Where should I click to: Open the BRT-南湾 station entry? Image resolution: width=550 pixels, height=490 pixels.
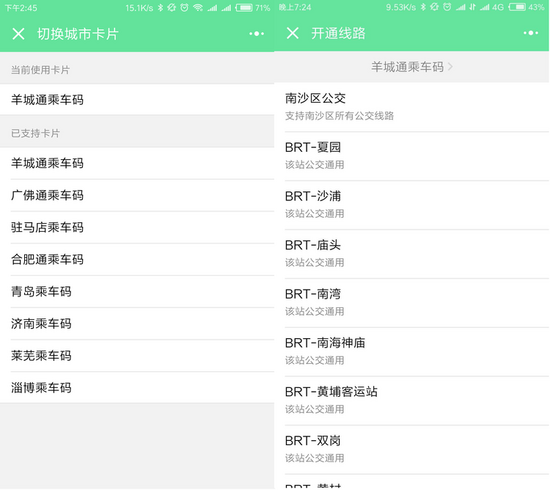click(x=412, y=303)
